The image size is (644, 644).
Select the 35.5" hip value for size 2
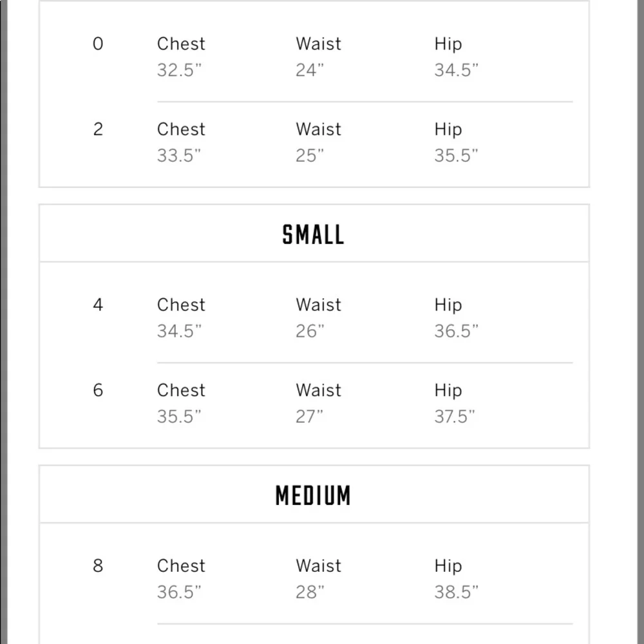457,155
